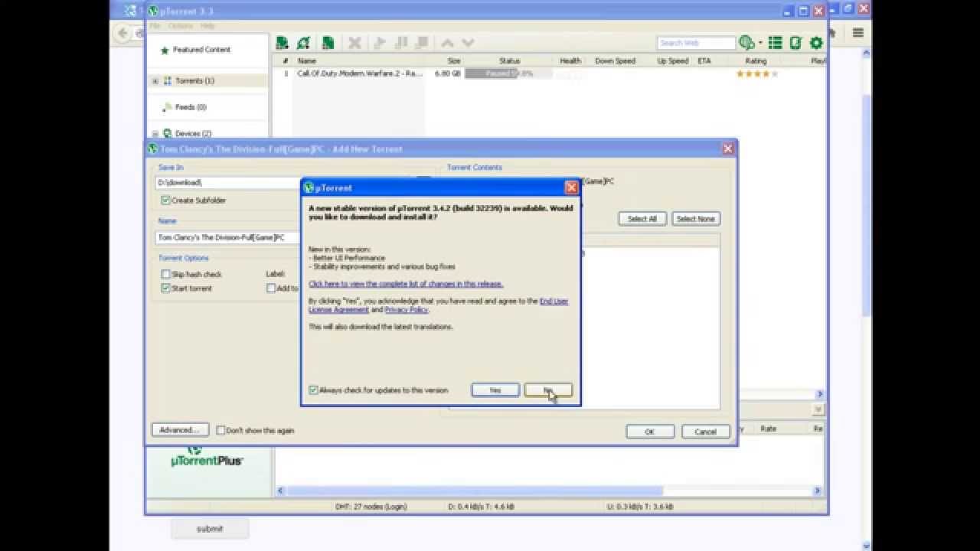Click the browser hamburger menu icon

(858, 33)
